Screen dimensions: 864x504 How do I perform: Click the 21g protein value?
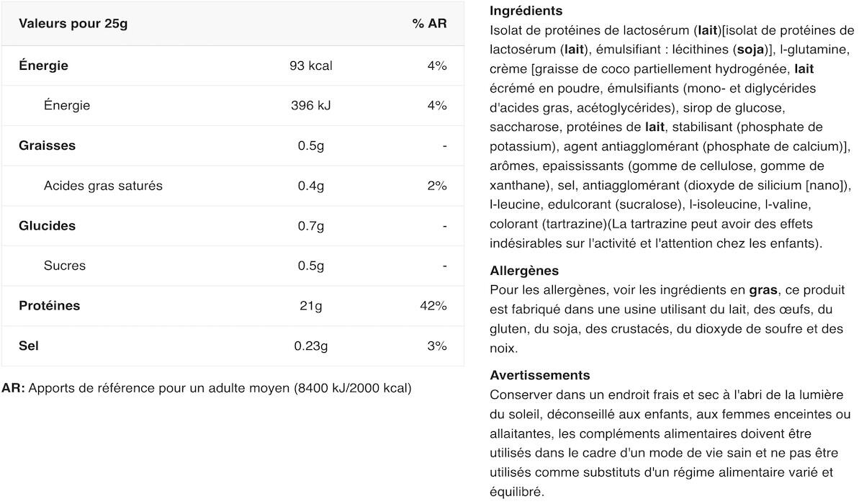tap(311, 305)
